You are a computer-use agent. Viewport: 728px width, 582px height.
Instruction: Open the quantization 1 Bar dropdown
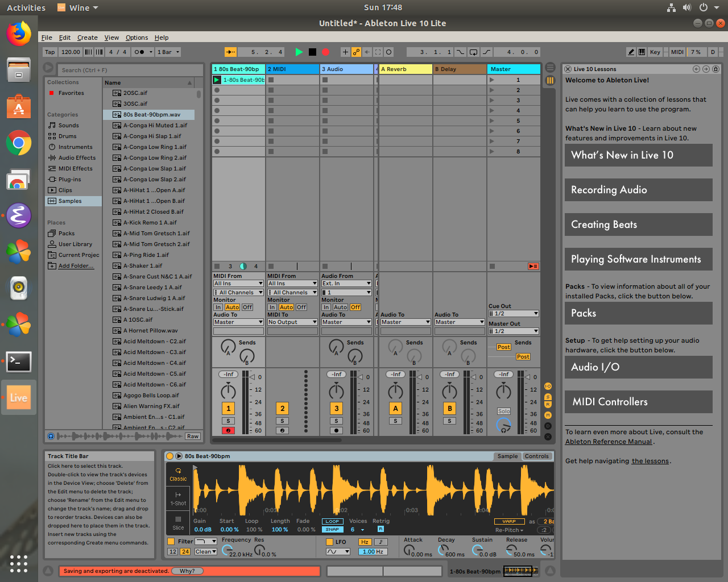[x=168, y=52]
